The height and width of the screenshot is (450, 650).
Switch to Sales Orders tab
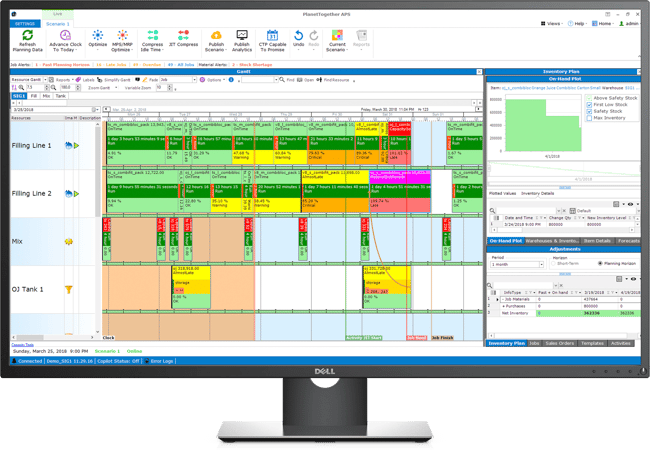pos(560,343)
